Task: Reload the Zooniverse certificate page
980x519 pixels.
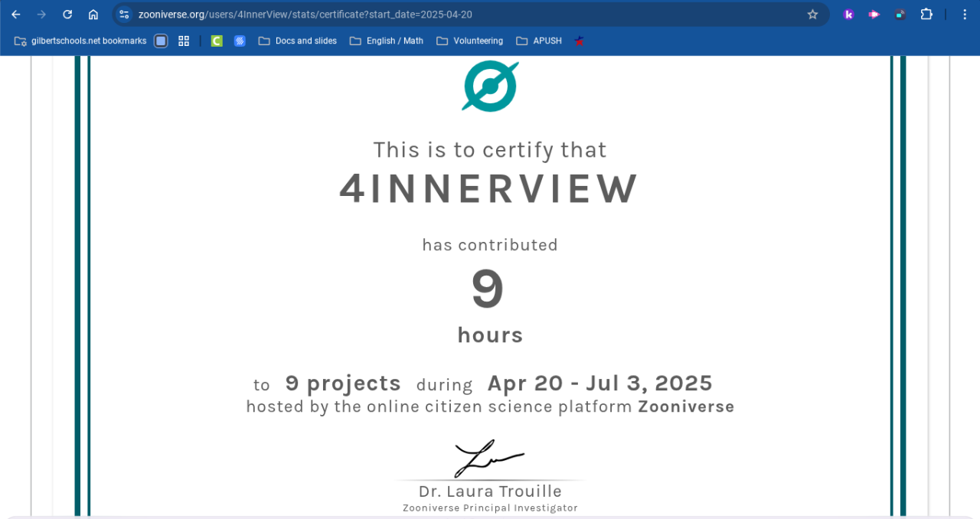Action: pyautogui.click(x=67, y=15)
